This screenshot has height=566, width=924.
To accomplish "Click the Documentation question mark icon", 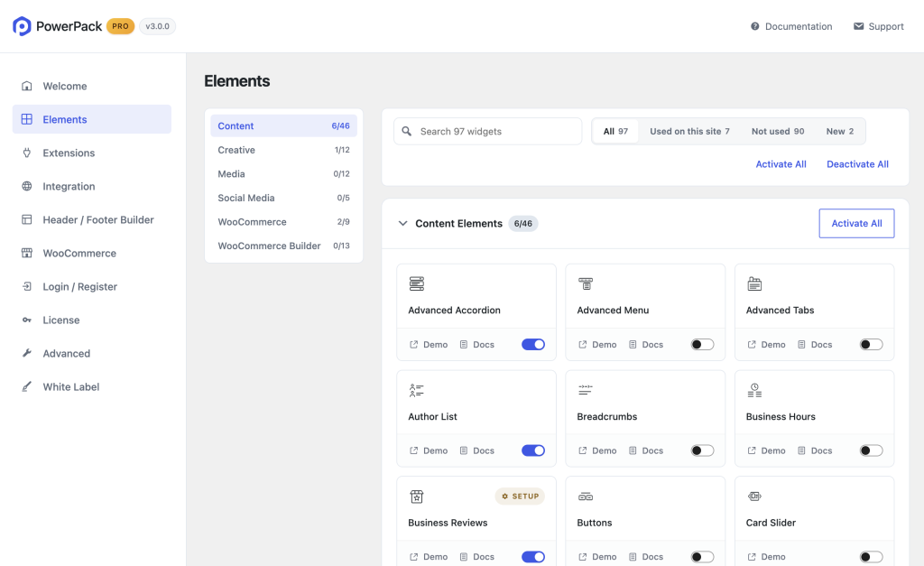I will click(755, 26).
